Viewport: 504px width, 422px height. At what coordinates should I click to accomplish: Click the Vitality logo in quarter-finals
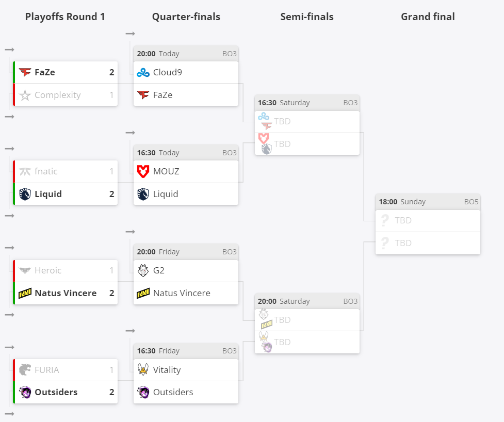click(143, 370)
